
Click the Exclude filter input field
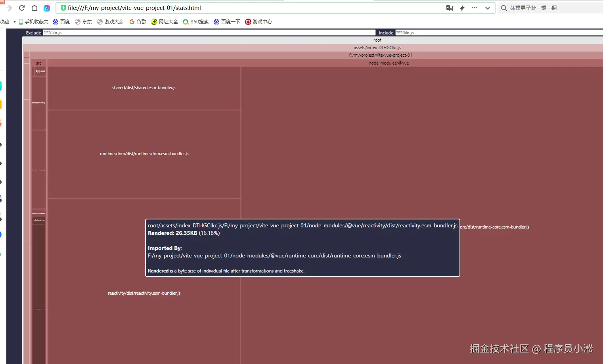coord(209,32)
